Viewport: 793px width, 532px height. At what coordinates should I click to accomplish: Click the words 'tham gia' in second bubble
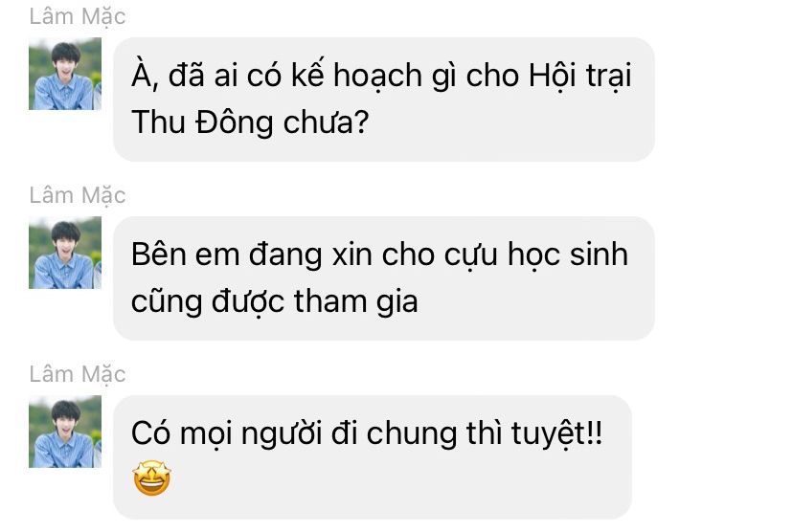[356, 301]
